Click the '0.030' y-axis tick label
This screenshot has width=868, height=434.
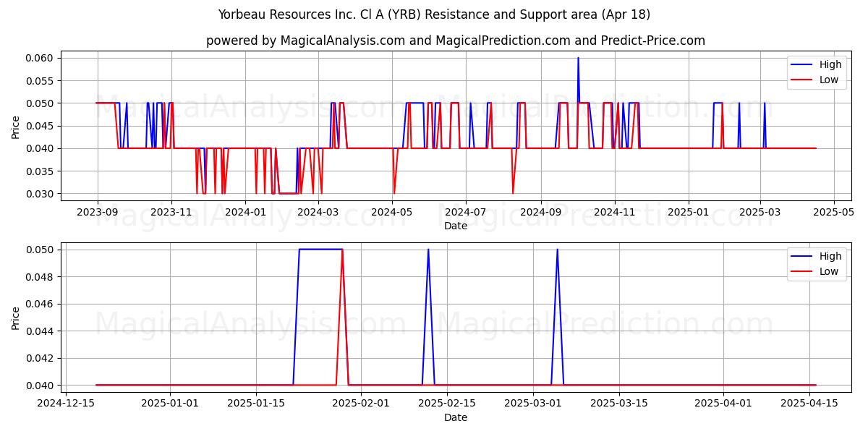point(41,194)
